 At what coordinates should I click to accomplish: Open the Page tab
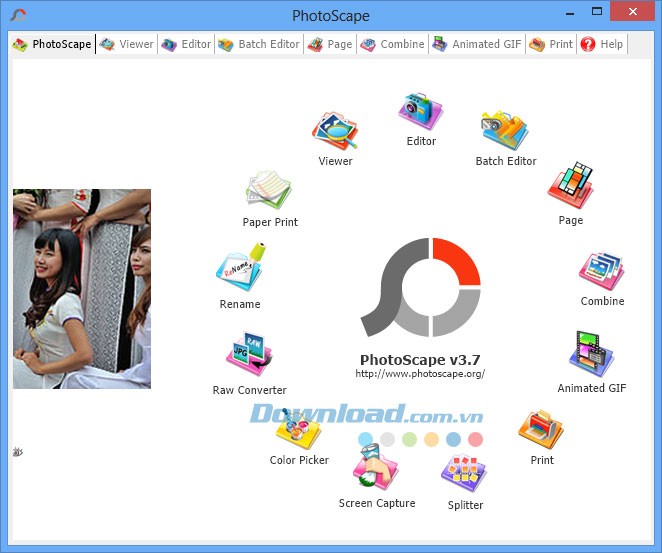(x=330, y=44)
